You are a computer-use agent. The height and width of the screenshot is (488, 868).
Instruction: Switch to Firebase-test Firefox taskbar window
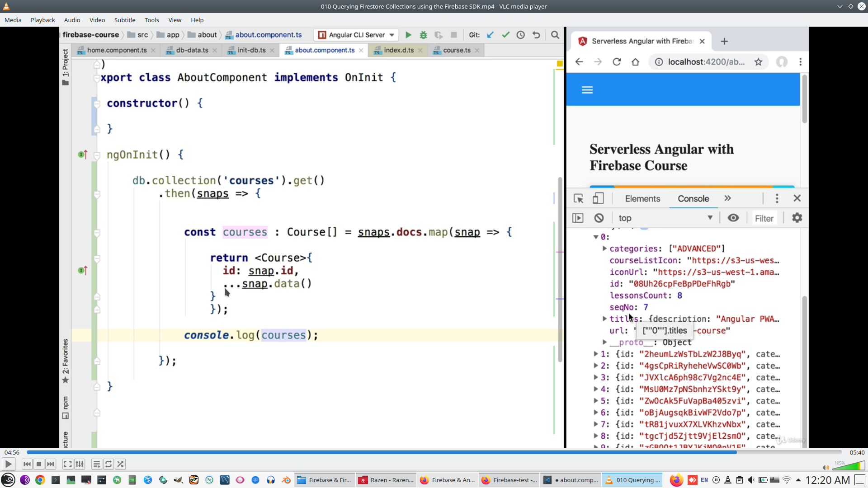click(x=509, y=480)
